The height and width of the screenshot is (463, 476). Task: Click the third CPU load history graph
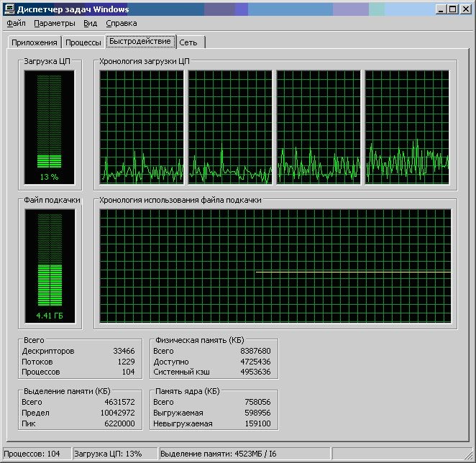pyautogui.click(x=319, y=127)
